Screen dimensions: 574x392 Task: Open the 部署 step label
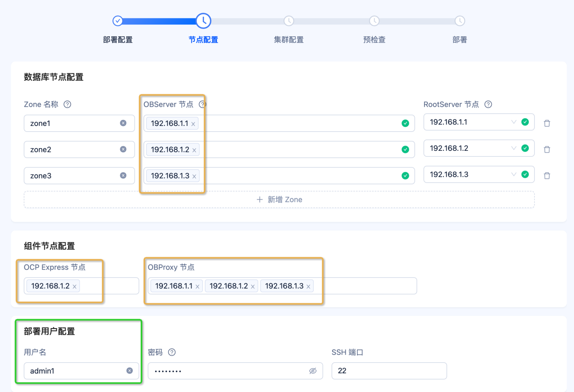coord(460,40)
